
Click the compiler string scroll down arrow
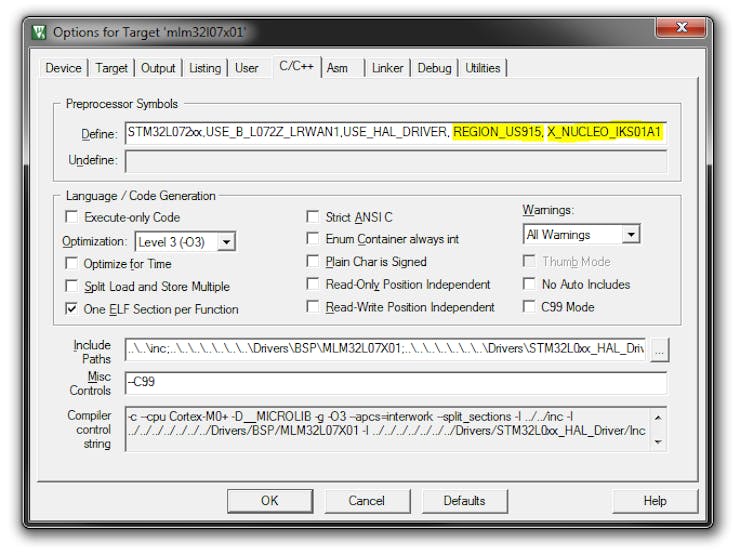(658, 442)
